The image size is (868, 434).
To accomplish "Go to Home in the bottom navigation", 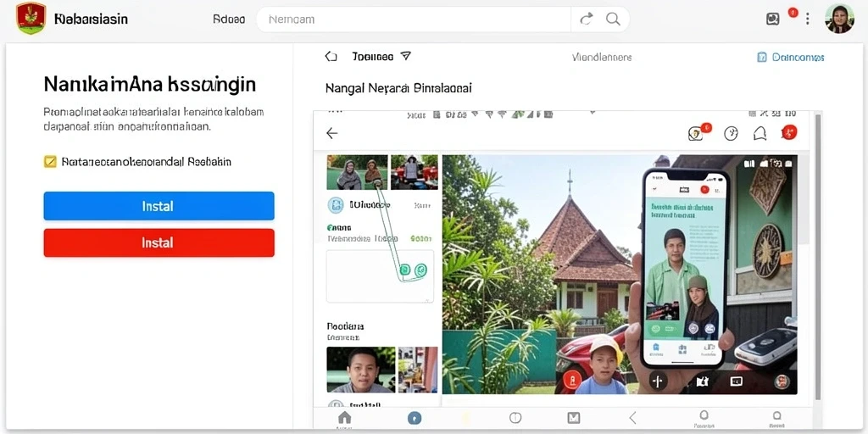I will pos(344,418).
